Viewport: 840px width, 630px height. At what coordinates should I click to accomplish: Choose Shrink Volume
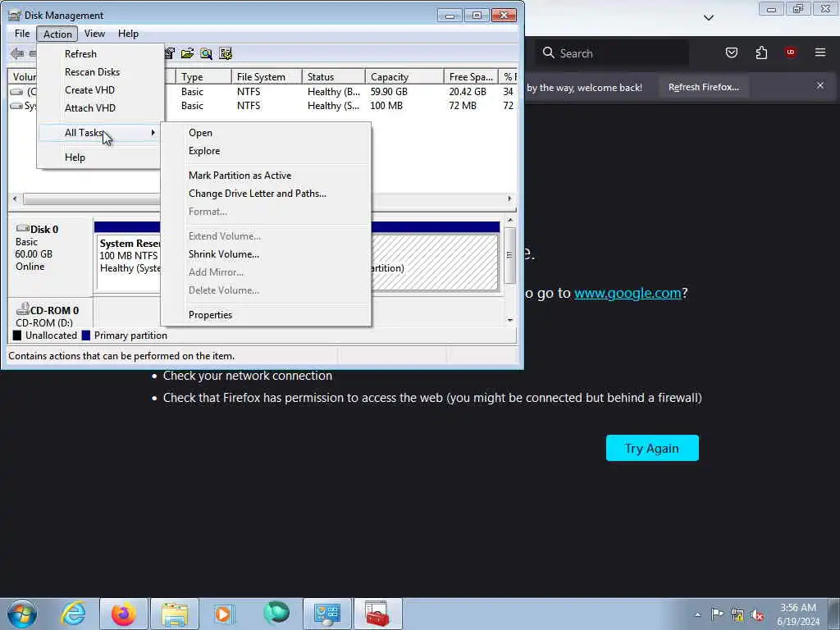coord(266,254)
